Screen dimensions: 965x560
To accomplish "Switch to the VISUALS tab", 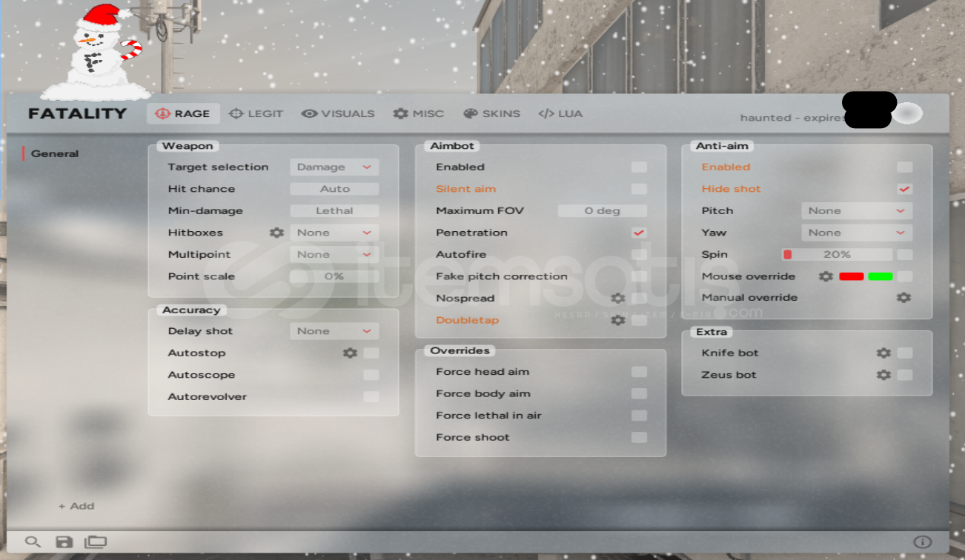I will pyautogui.click(x=338, y=114).
